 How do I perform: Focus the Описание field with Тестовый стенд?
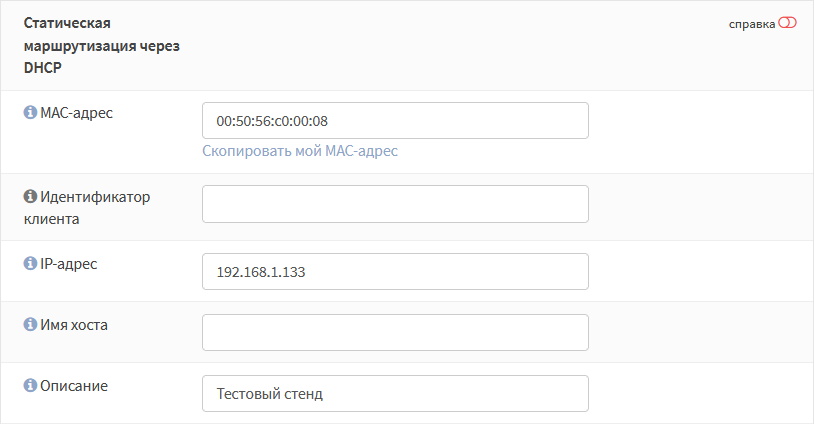[395, 393]
